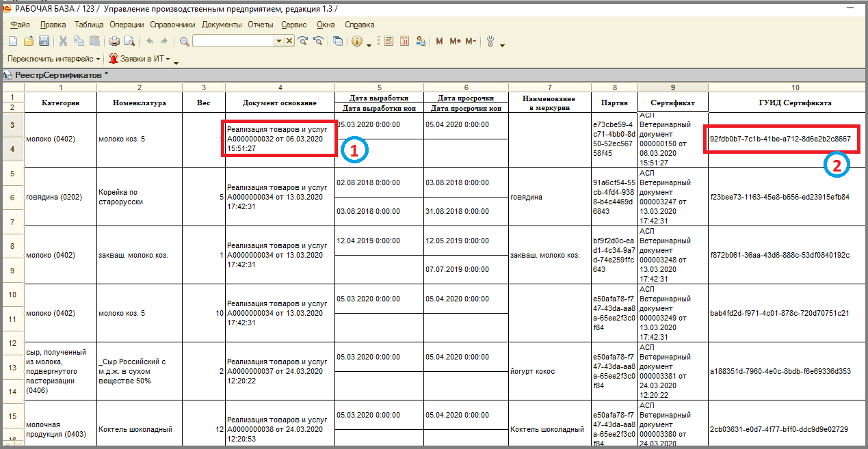Click the Документ основание header cell
The image size is (868, 449).
pos(280,103)
